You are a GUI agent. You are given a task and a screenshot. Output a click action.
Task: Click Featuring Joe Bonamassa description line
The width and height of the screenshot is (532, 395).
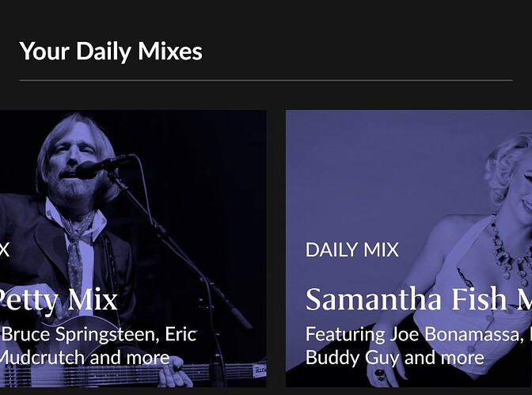click(x=419, y=334)
